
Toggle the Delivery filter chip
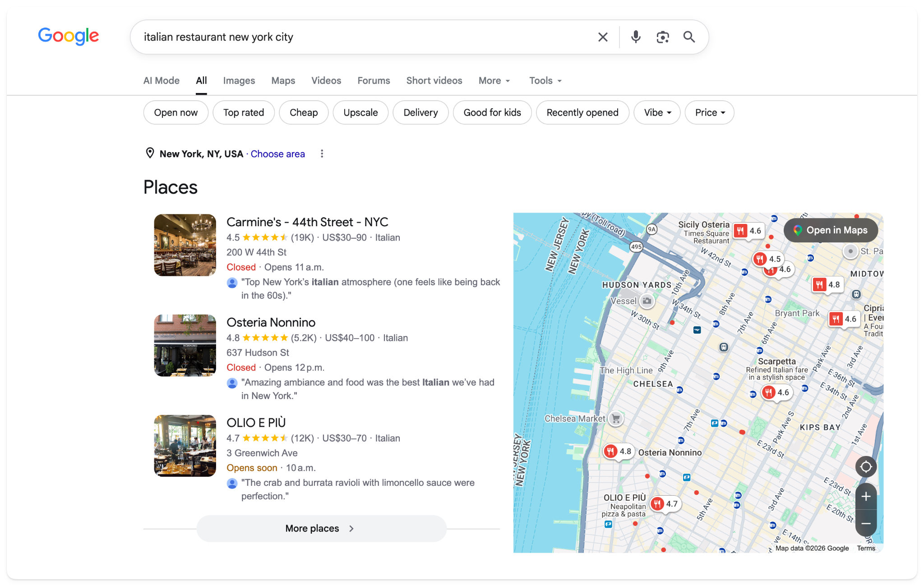420,112
